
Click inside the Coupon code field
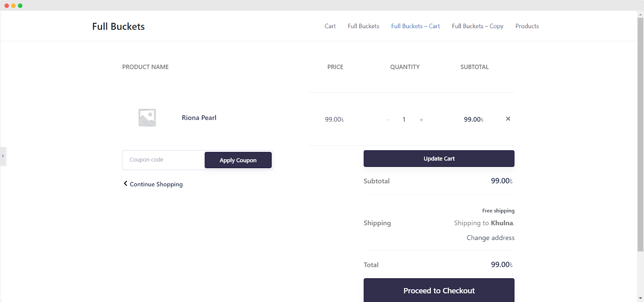pos(163,160)
